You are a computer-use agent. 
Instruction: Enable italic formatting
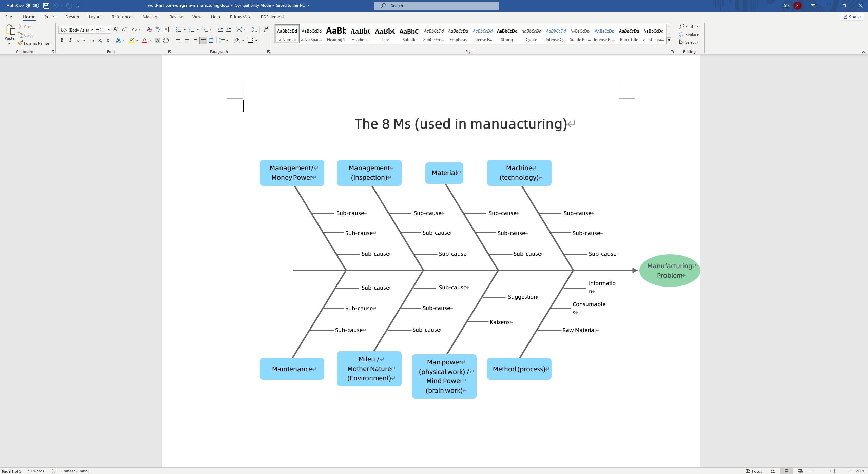coord(70,40)
